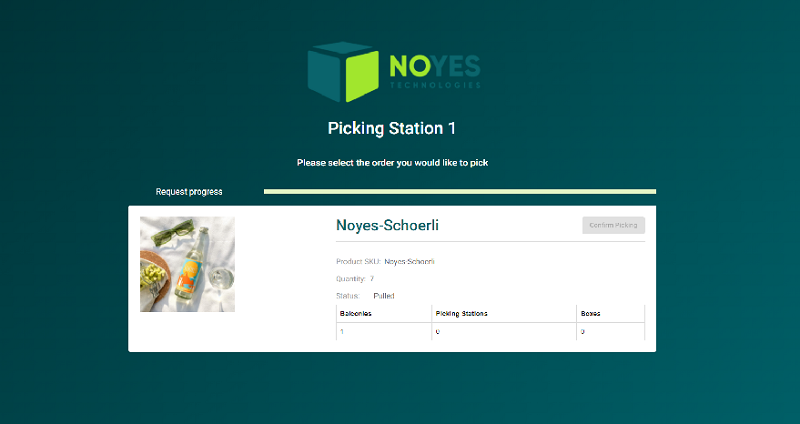
Task: Click the NOYES Technologies wordmark
Action: (435, 71)
